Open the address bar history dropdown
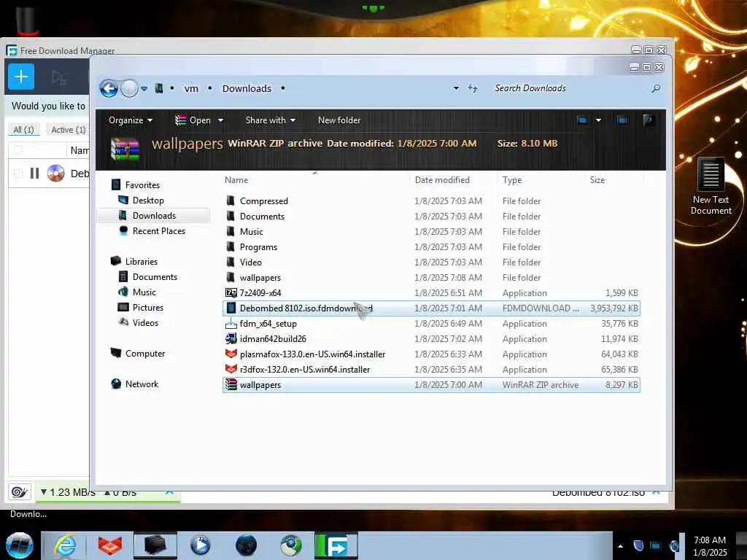Viewport: 747px width, 560px height. tap(456, 88)
